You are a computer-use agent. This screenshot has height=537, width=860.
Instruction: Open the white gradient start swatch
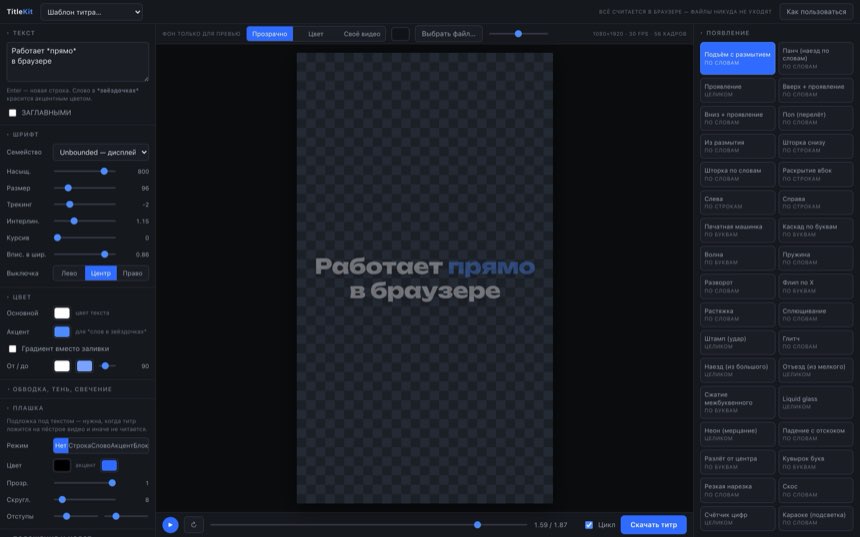[62, 366]
